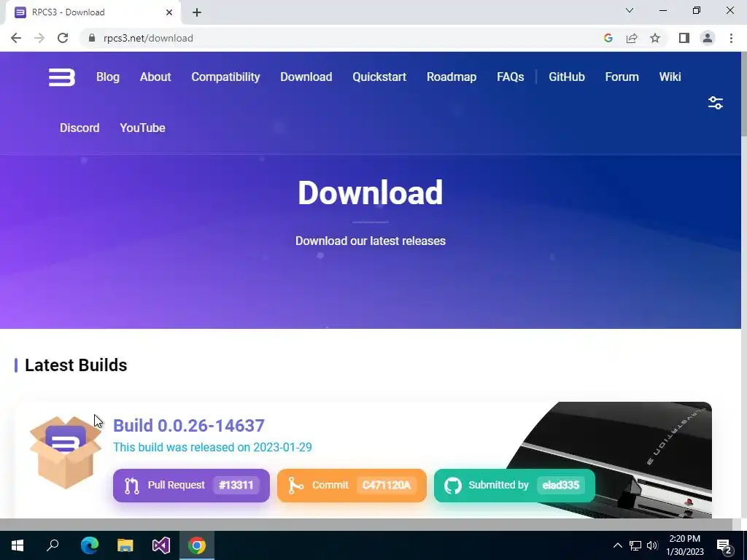
Task: Click Build 0.0.26-14637 heading link
Action: (189, 425)
